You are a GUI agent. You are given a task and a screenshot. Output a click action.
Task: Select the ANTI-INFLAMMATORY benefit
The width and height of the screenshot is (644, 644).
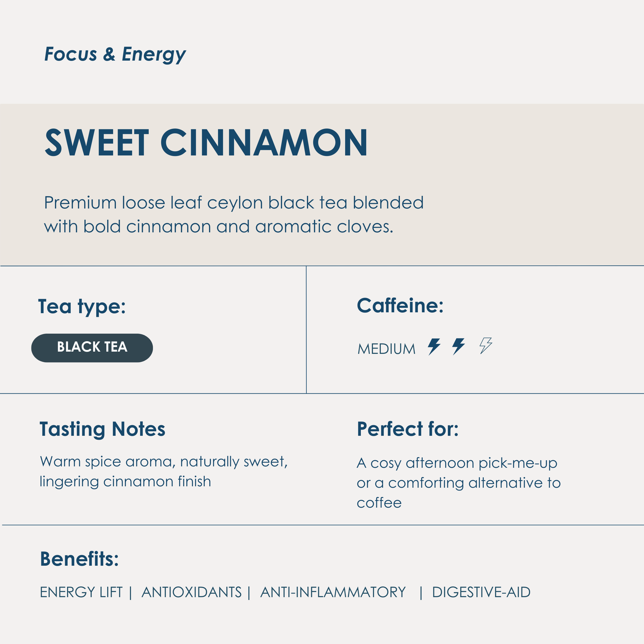coord(333,592)
